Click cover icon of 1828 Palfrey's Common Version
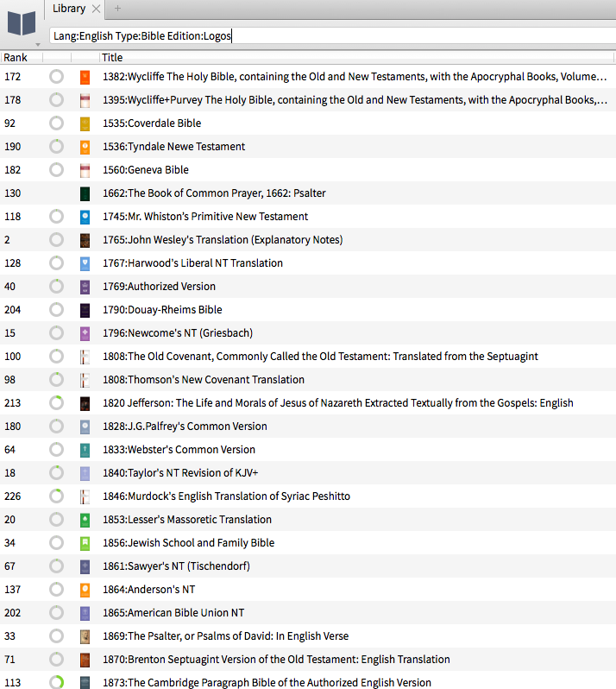This screenshot has width=616, height=689. tap(85, 427)
